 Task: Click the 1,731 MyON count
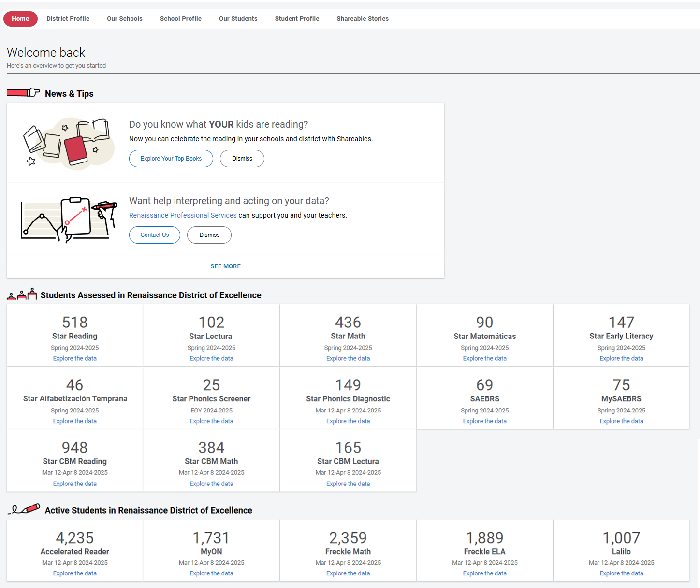click(211, 538)
